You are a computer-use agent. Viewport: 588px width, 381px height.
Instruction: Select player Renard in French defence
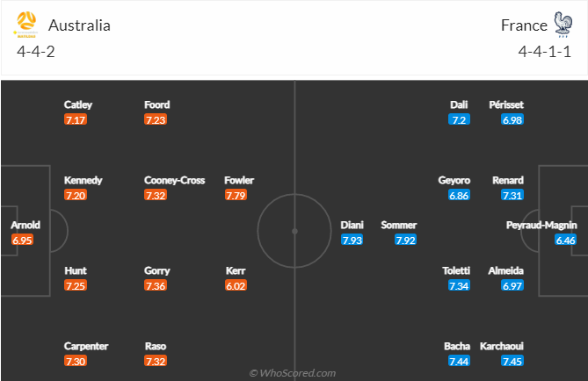click(x=508, y=180)
